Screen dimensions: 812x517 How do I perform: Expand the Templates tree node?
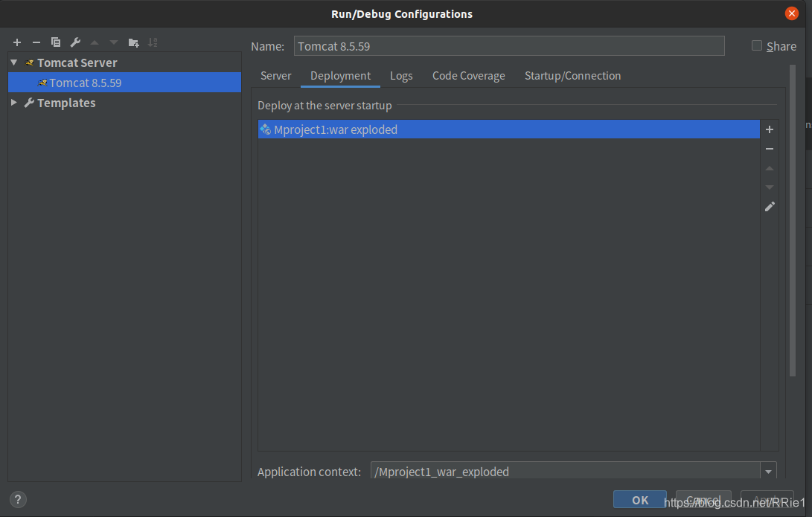(x=14, y=103)
